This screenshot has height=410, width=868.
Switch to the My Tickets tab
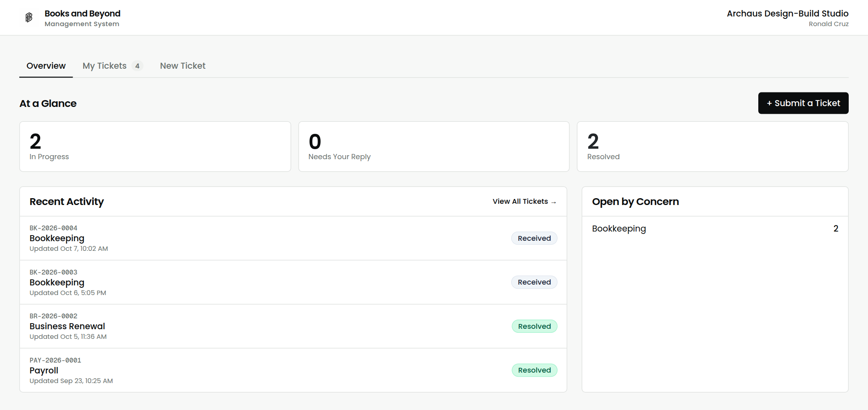[113, 66]
